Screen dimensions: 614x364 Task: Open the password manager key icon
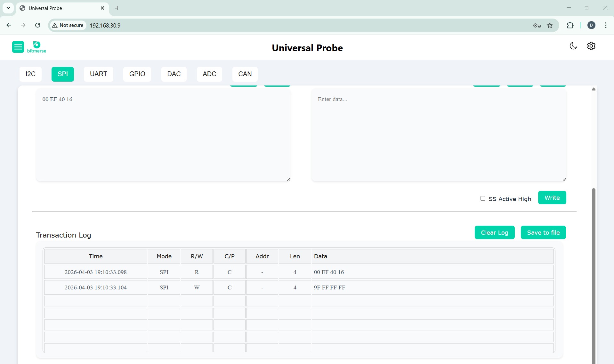(537, 25)
